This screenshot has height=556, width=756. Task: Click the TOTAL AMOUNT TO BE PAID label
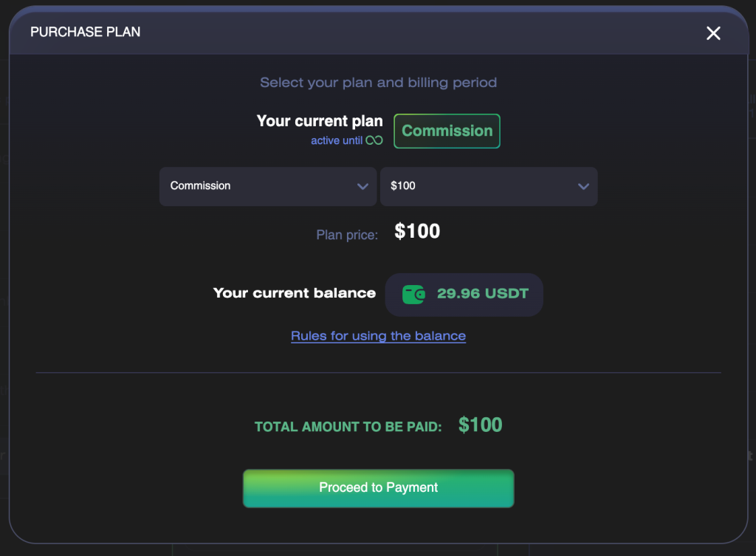(x=348, y=427)
